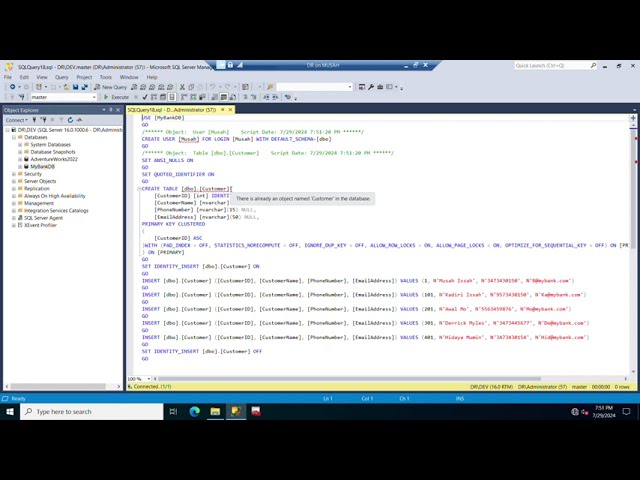This screenshot has width=640, height=480.
Task: Click the Object Explorer Refresh icon
Action: click(70, 120)
